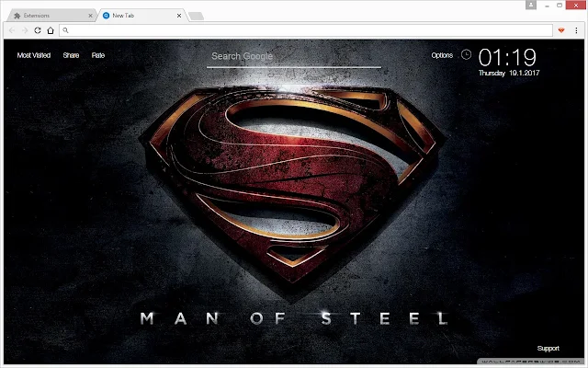Image resolution: width=588 pixels, height=368 pixels.
Task: Click the user profile icon in title bar
Action: [x=531, y=5]
